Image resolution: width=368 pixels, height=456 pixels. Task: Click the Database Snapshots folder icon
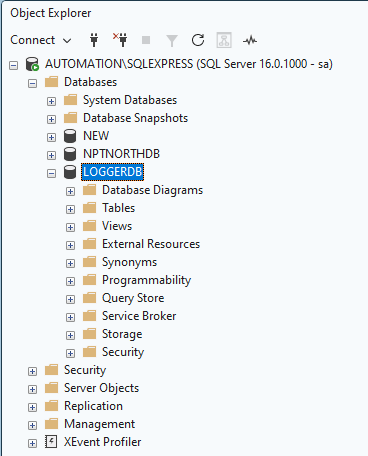coord(70,118)
